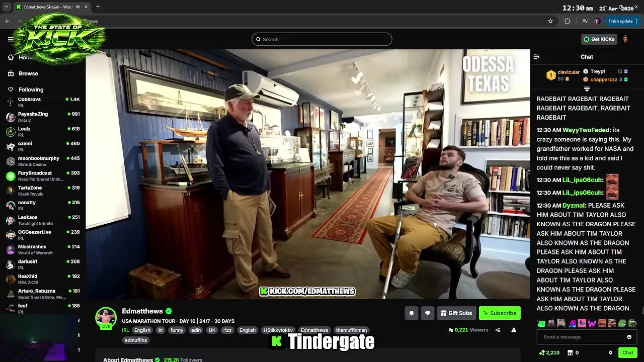Screen dimensions: 644x362
Task: Click the IRL category link
Action: [125, 330]
